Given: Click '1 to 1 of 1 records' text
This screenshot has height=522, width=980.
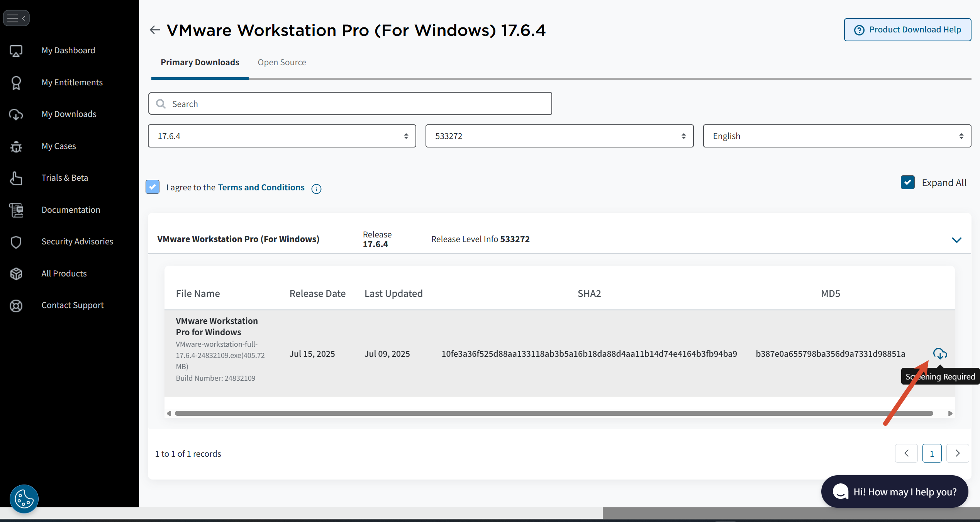Looking at the screenshot, I should [x=188, y=454].
